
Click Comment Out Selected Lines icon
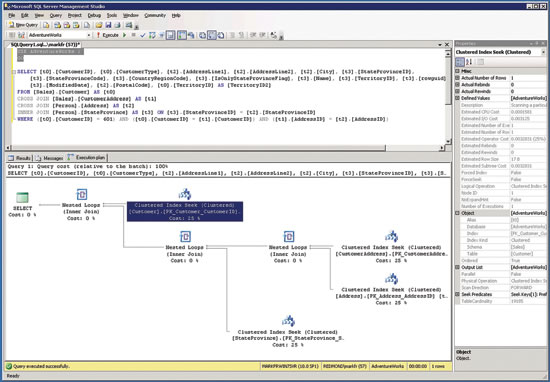click(232, 35)
